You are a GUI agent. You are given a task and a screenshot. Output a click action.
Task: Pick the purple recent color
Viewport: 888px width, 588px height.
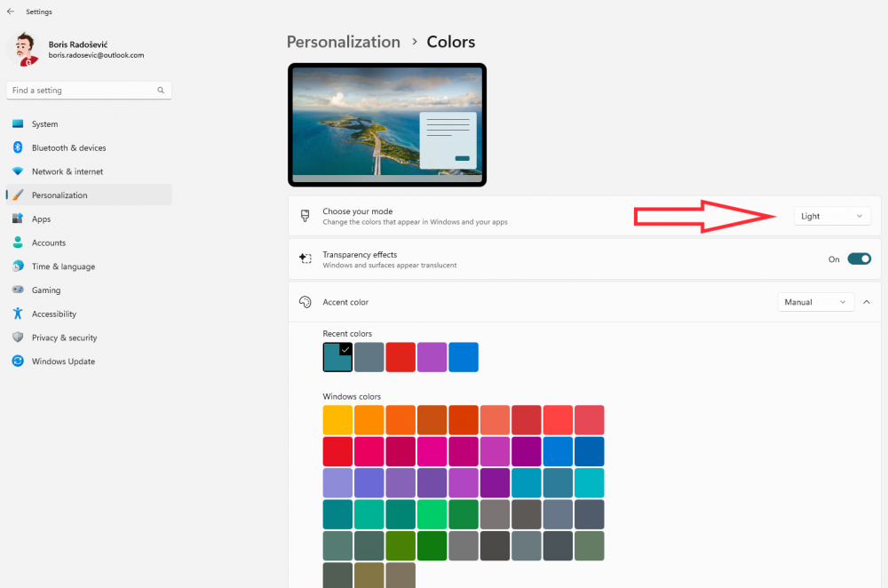(432, 357)
